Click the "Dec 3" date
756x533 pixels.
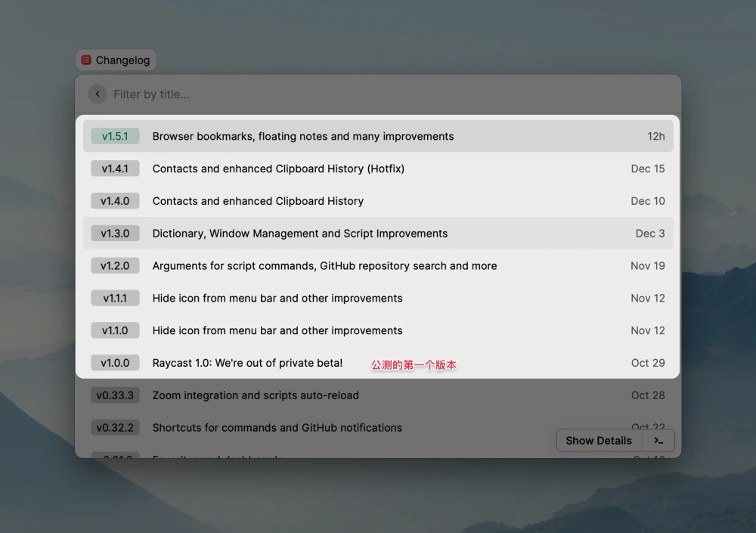click(650, 233)
